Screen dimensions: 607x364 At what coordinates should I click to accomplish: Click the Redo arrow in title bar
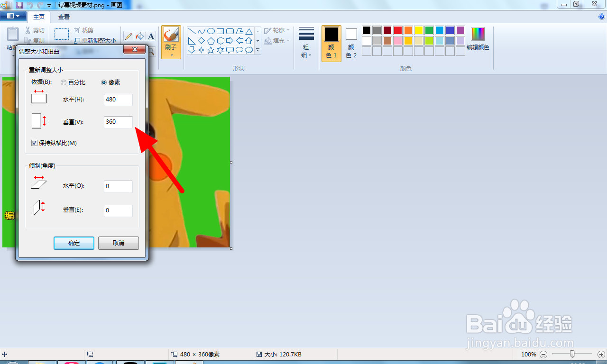[40, 5]
